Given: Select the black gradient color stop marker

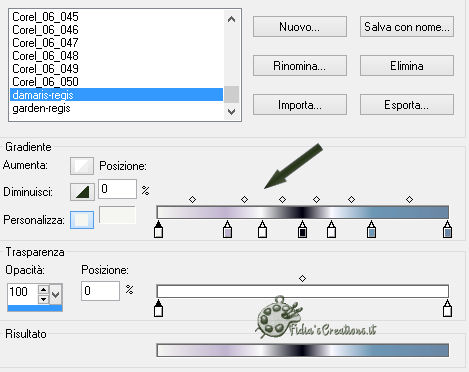Looking at the screenshot, I should pos(302,229).
